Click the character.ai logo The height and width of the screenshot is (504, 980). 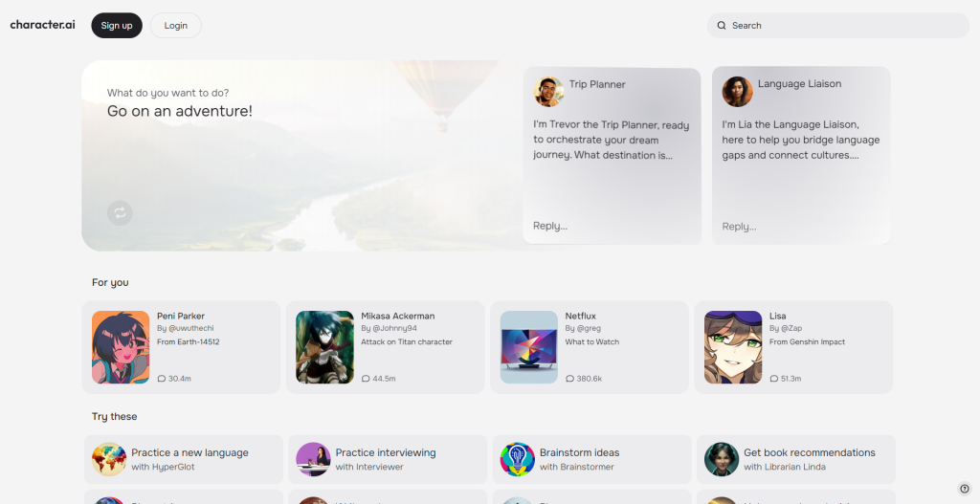(42, 25)
